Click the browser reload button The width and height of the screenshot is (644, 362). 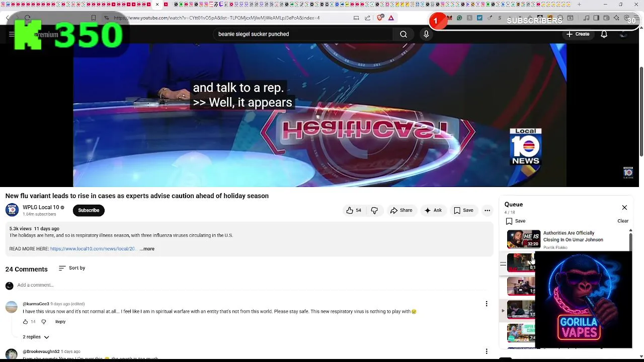click(28, 18)
